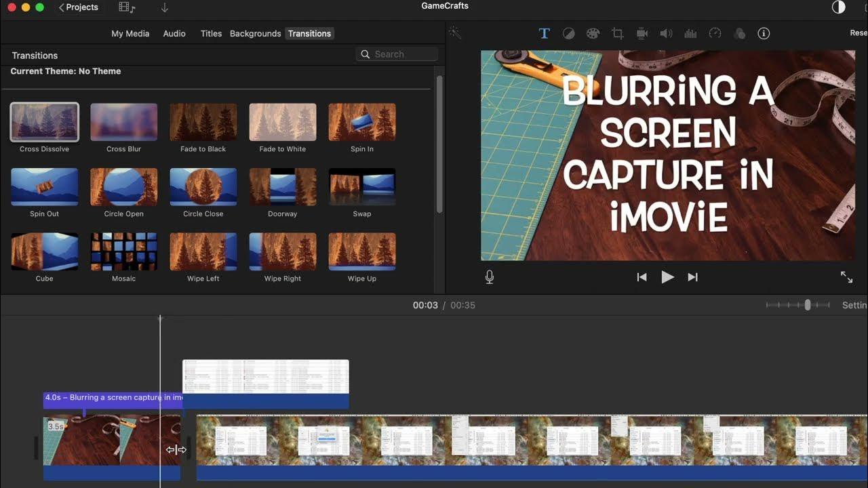Skip to the previous clip
This screenshot has width=868, height=488.
(x=642, y=277)
